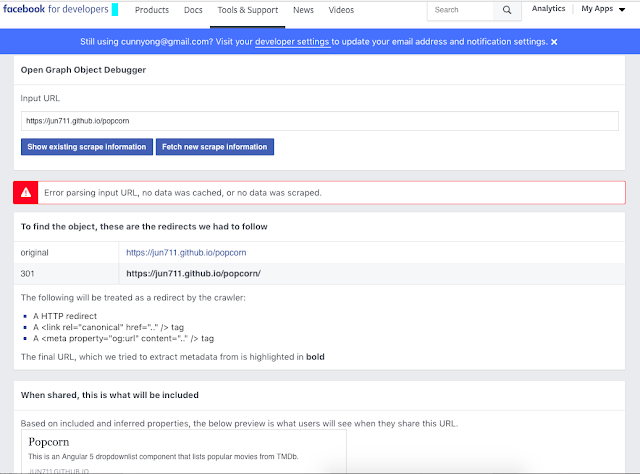640x474 pixels.
Task: Click the search magnifier icon
Action: tap(507, 10)
